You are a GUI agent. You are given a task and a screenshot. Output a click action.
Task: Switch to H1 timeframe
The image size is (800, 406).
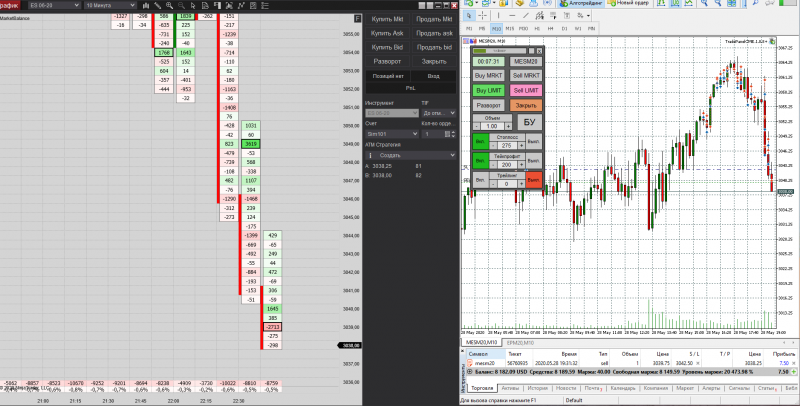(537, 29)
